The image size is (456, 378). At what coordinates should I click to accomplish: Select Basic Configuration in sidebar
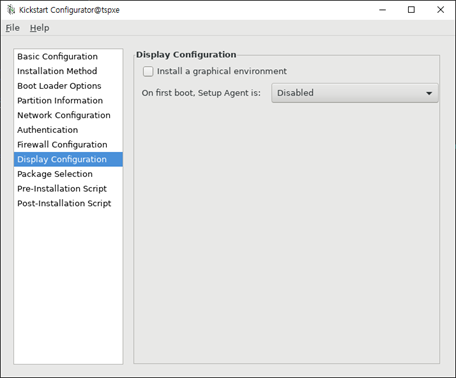pos(68,57)
